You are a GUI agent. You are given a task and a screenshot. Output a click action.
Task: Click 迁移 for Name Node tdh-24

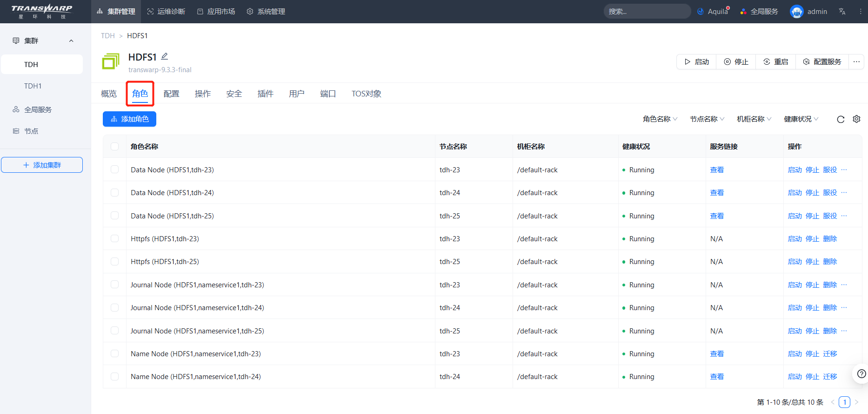click(x=830, y=376)
